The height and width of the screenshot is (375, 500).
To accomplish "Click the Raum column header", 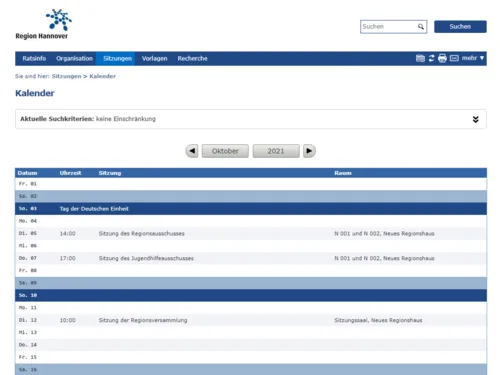I will tap(343, 173).
